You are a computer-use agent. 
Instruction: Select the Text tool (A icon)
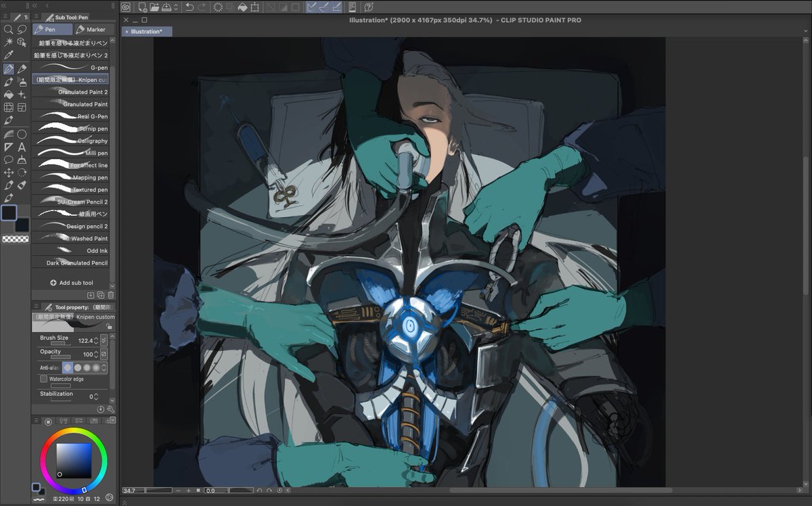point(22,147)
